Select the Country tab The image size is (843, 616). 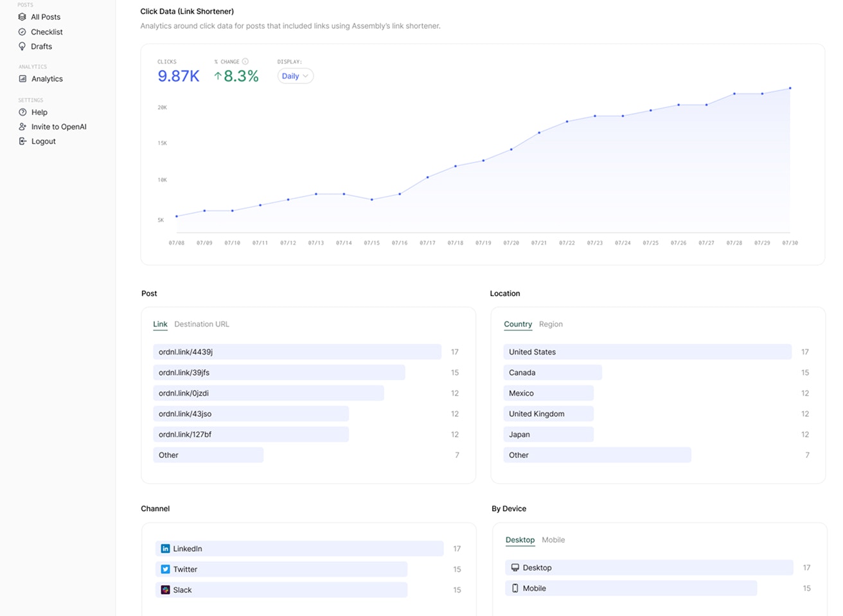(x=518, y=324)
